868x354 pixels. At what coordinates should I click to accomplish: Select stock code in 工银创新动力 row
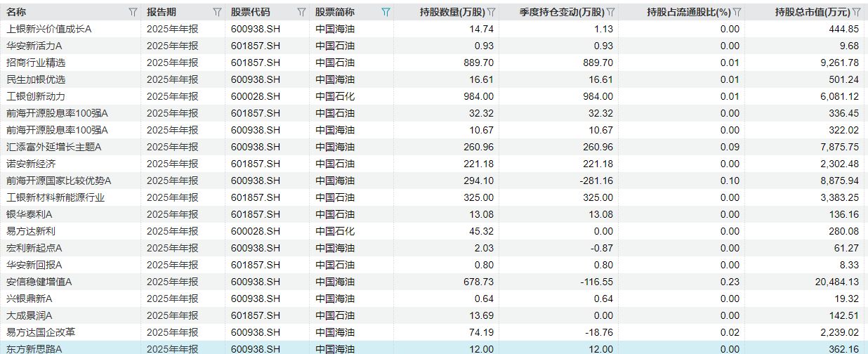[x=256, y=96]
